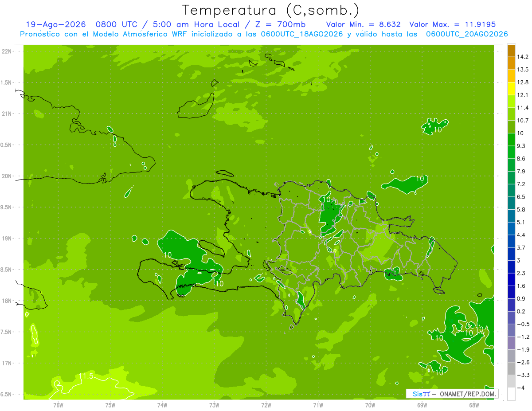Click the legend value '-1.9'
The image size is (532, 411).
tap(523, 349)
